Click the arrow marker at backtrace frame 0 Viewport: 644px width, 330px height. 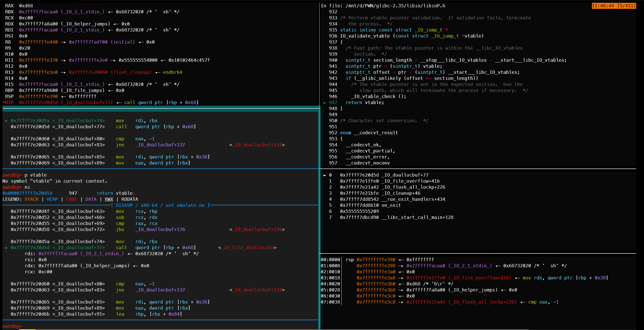click(x=325, y=175)
